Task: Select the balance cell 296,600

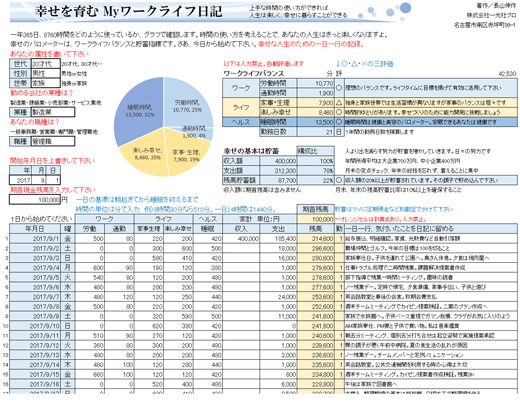Action: (x=315, y=248)
